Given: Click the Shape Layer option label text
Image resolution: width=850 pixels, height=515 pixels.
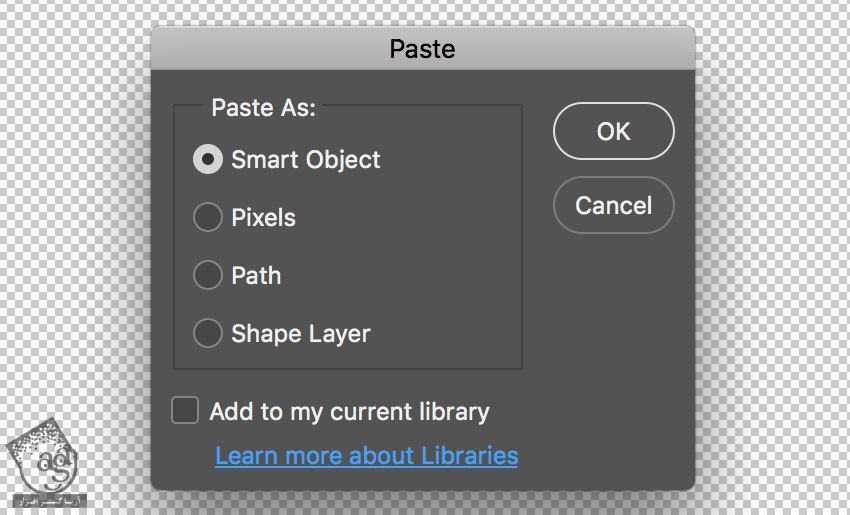Looking at the screenshot, I should point(300,333).
